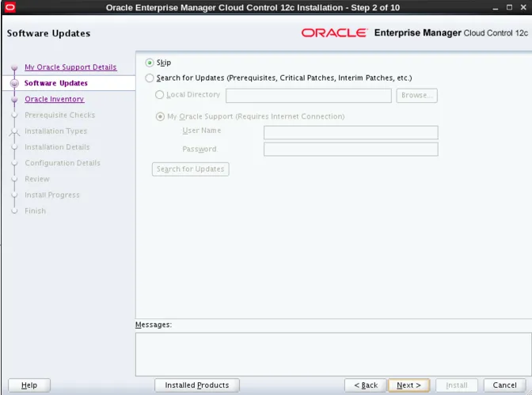Click the Oracle icon in title bar
The image size is (532, 395).
coord(9,7)
